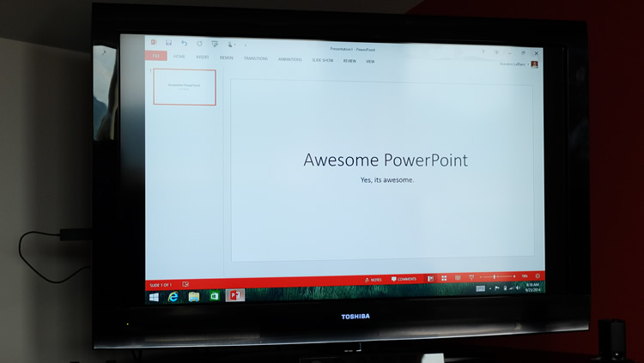Select the TRANSITIONS tab
644x363 pixels.
[256, 58]
